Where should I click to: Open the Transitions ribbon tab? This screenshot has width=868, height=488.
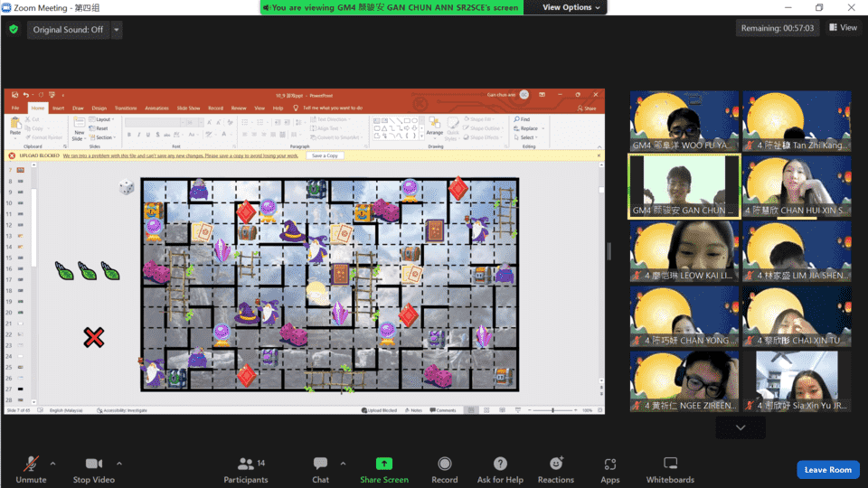click(x=126, y=108)
